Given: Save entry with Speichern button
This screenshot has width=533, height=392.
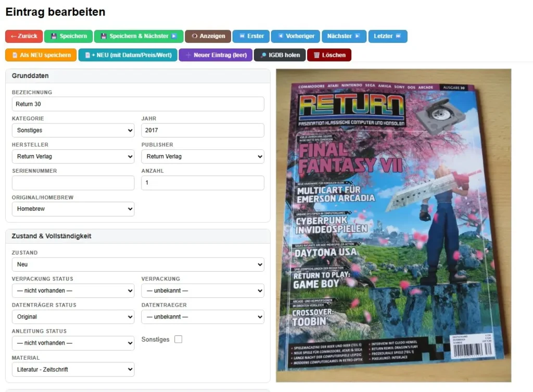Looking at the screenshot, I should (68, 36).
